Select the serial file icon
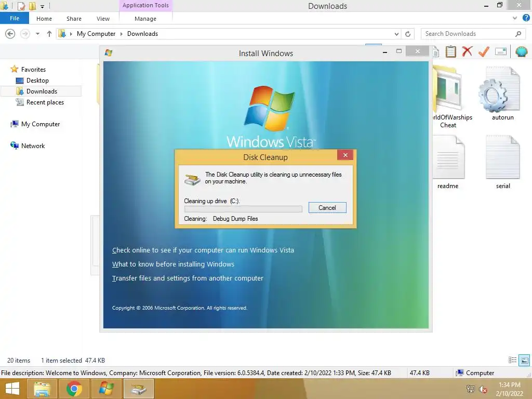This screenshot has width=532, height=399. pyautogui.click(x=503, y=162)
